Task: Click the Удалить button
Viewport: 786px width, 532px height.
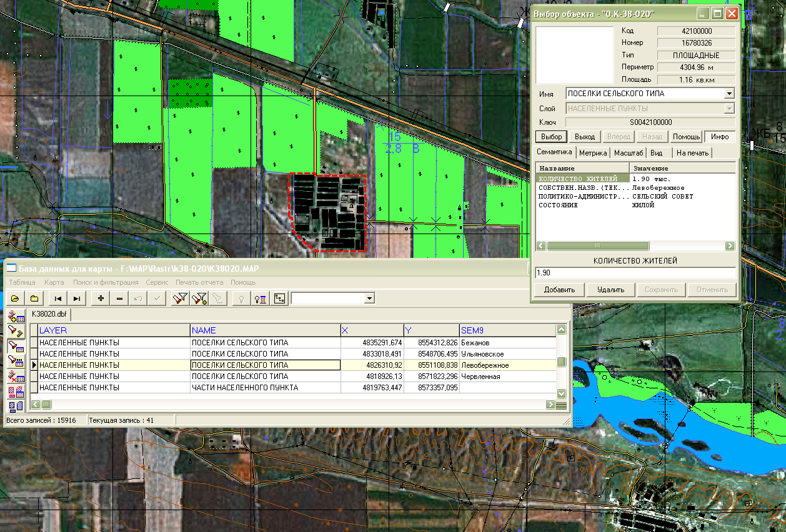Action: pos(610,290)
